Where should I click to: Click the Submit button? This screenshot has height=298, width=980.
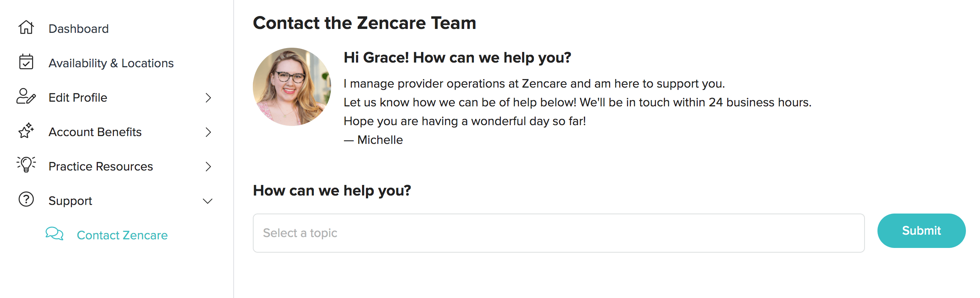coord(922,230)
